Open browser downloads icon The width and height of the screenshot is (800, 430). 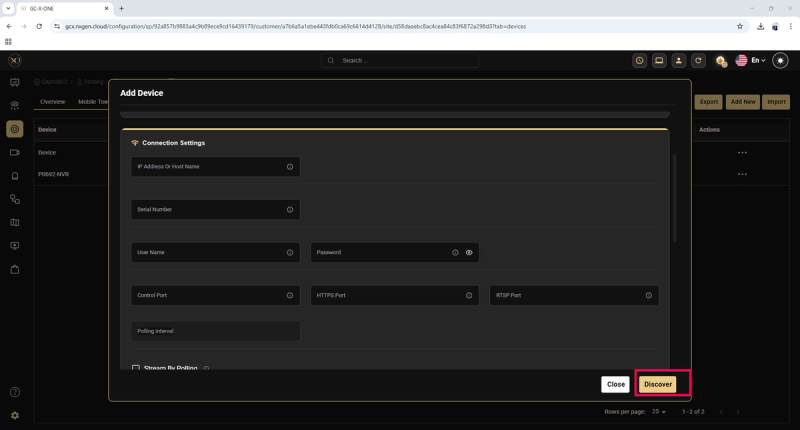tap(760, 27)
